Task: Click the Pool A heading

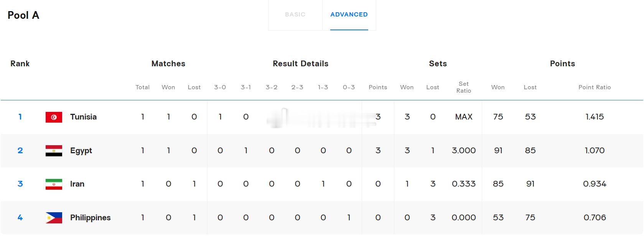Action: coord(23,15)
